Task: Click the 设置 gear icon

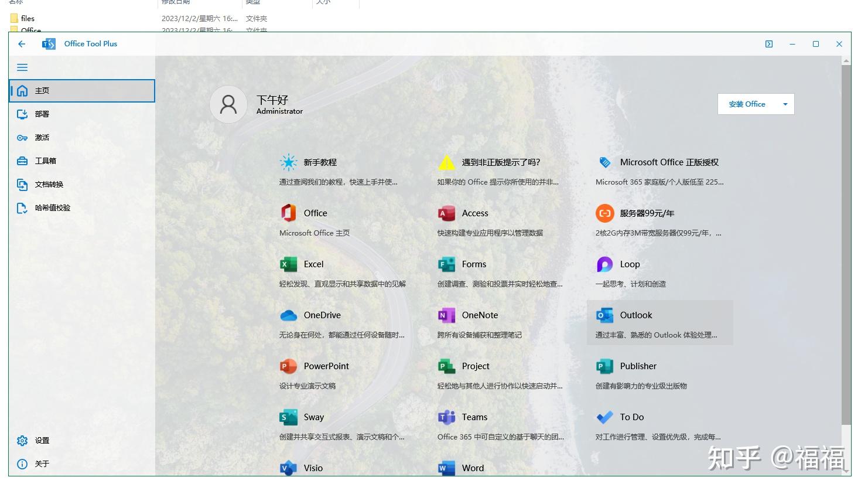Action: coord(22,441)
